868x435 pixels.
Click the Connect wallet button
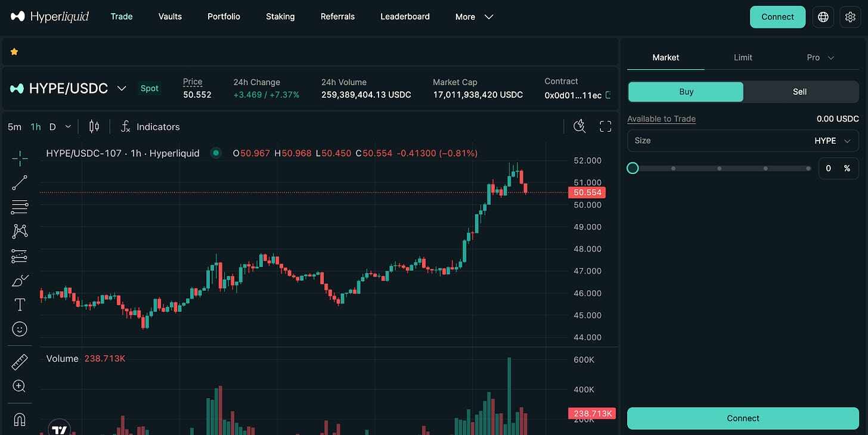tap(777, 17)
